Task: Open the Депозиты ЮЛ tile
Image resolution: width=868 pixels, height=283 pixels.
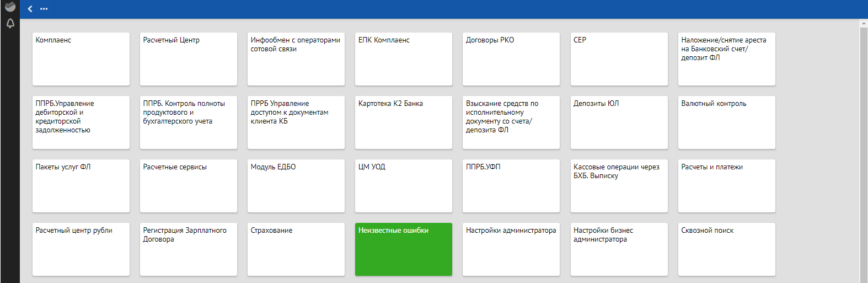Action: [x=619, y=122]
